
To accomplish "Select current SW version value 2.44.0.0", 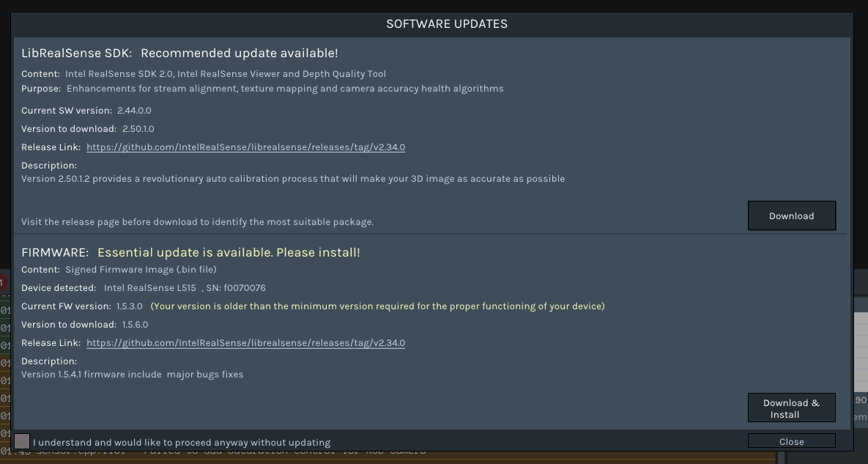I will 134,110.
